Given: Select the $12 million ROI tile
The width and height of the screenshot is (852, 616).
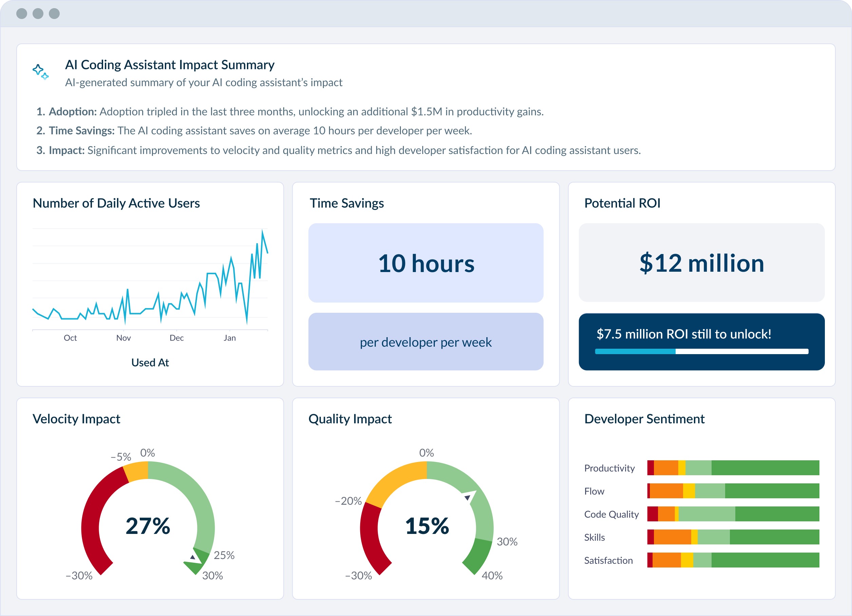Looking at the screenshot, I should click(x=701, y=263).
